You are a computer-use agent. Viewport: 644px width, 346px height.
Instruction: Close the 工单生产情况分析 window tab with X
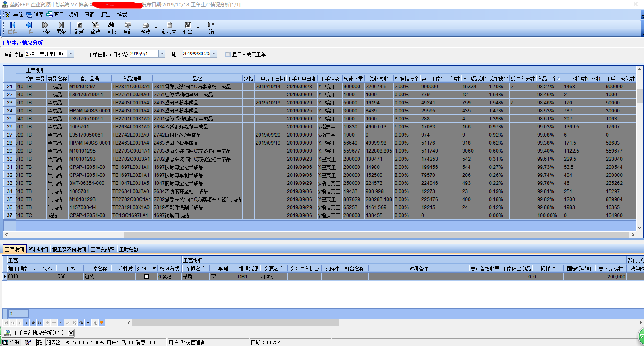71,333
